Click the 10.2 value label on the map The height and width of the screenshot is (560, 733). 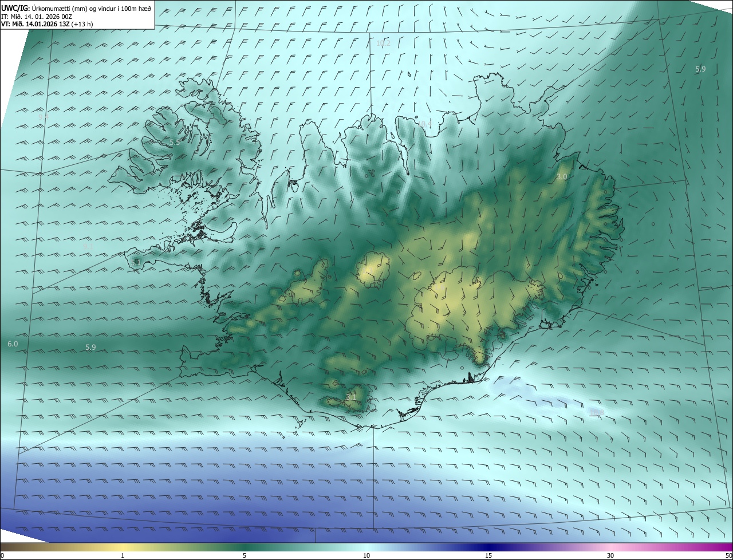[x=383, y=44]
